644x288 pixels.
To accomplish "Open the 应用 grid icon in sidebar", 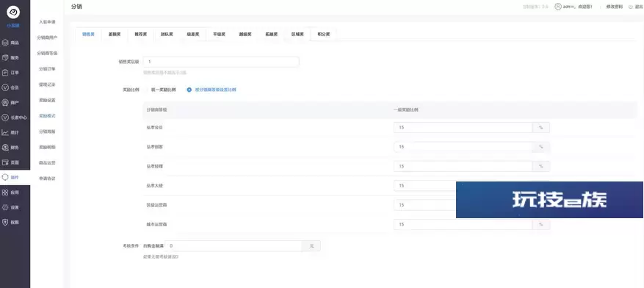I will click(x=5, y=192).
